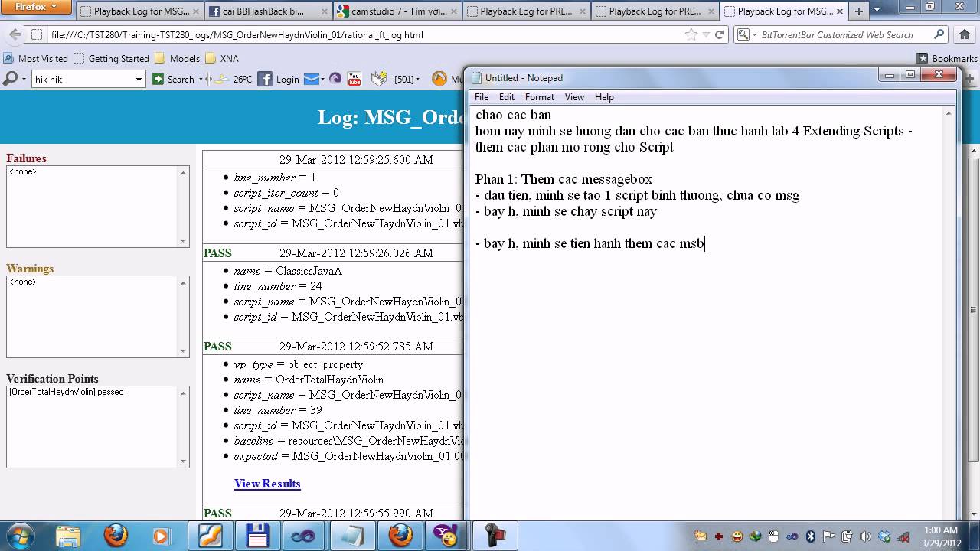Select [OrderTotalHaydnViolin] passed entry
This screenshot has height=551, width=980.
pyautogui.click(x=67, y=392)
